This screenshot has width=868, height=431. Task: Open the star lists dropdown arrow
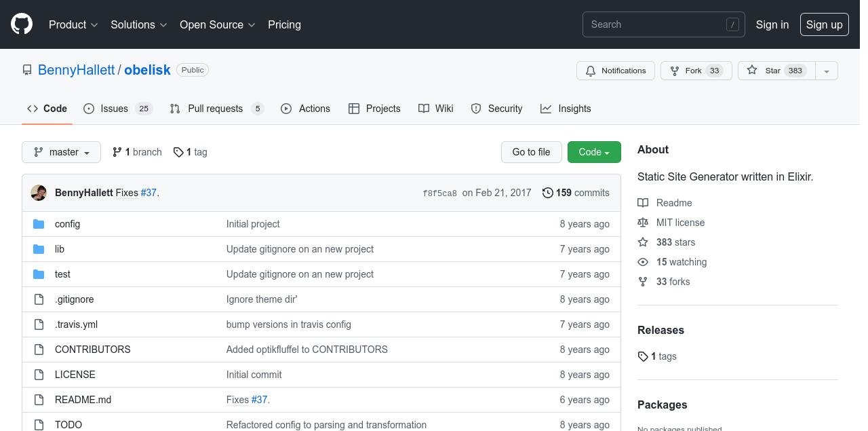point(826,71)
